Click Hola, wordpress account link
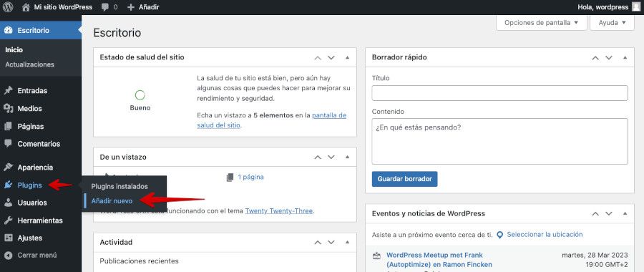The image size is (644, 272). (603, 7)
